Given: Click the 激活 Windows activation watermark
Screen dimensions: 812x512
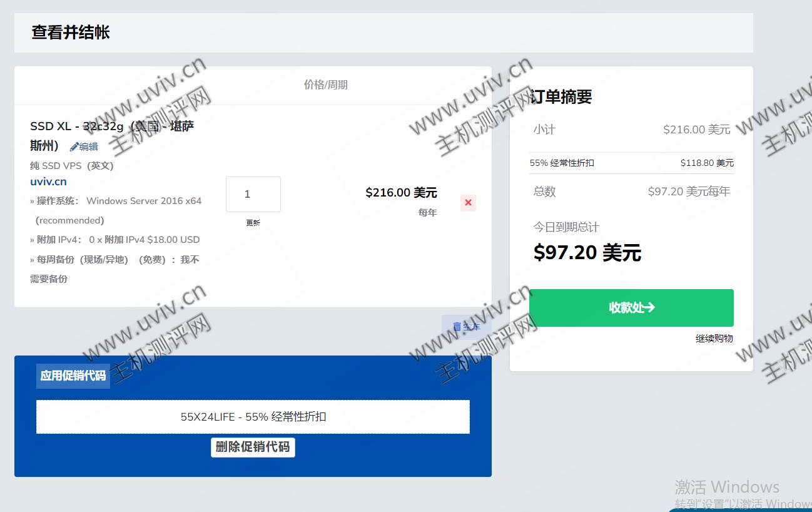Looking at the screenshot, I should (x=727, y=487).
